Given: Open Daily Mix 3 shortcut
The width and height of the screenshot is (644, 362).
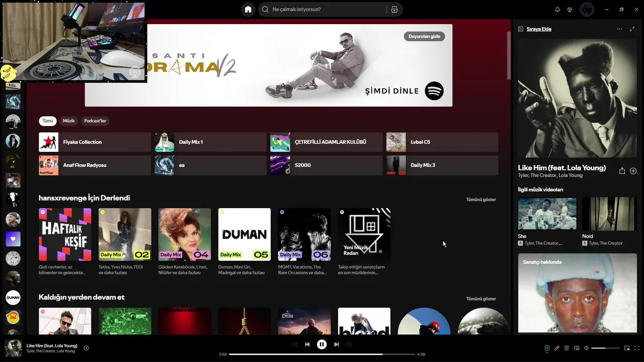Looking at the screenshot, I should 442,165.
